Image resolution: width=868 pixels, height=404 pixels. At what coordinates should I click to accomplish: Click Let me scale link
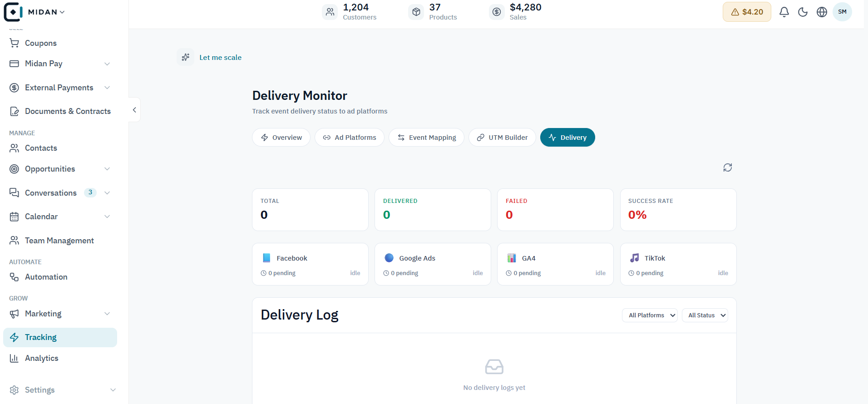pyautogui.click(x=220, y=58)
